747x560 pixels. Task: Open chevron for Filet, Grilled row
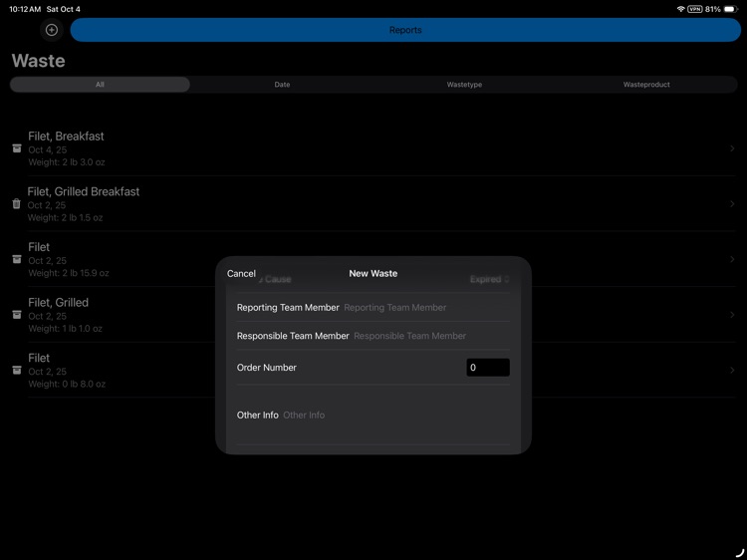(x=732, y=315)
